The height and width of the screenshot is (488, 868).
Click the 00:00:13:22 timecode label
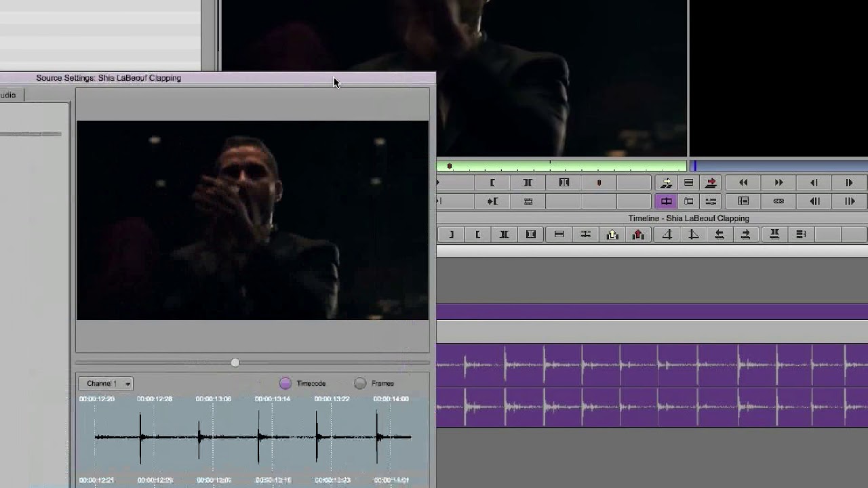(332, 399)
